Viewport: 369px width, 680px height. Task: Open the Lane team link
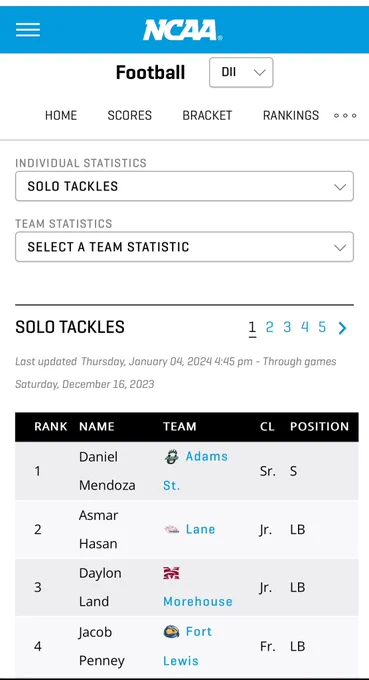point(200,529)
